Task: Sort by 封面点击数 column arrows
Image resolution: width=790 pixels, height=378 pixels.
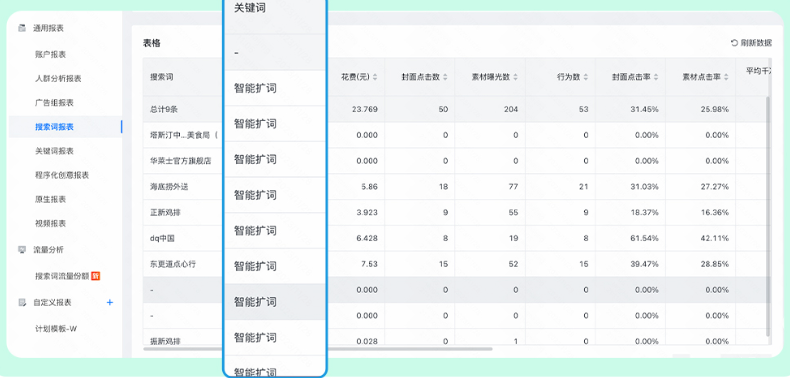Action: (445, 77)
